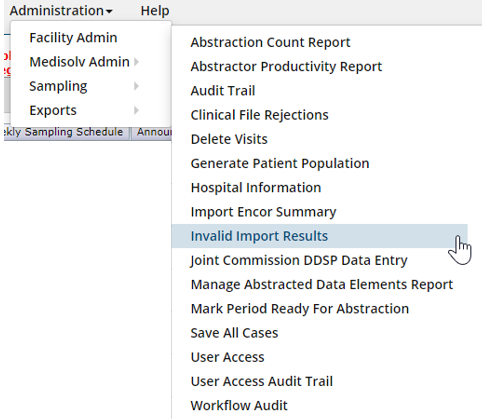Expand the Sampling submenu arrow
Screen dimensions: 482x419
pyautogui.click(x=136, y=86)
